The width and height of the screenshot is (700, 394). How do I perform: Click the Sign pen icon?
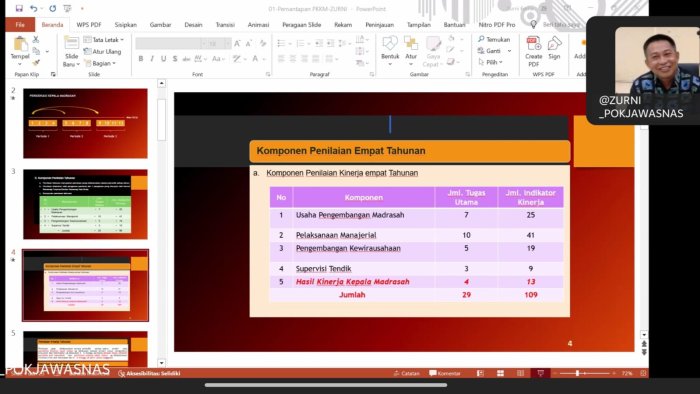click(x=554, y=44)
